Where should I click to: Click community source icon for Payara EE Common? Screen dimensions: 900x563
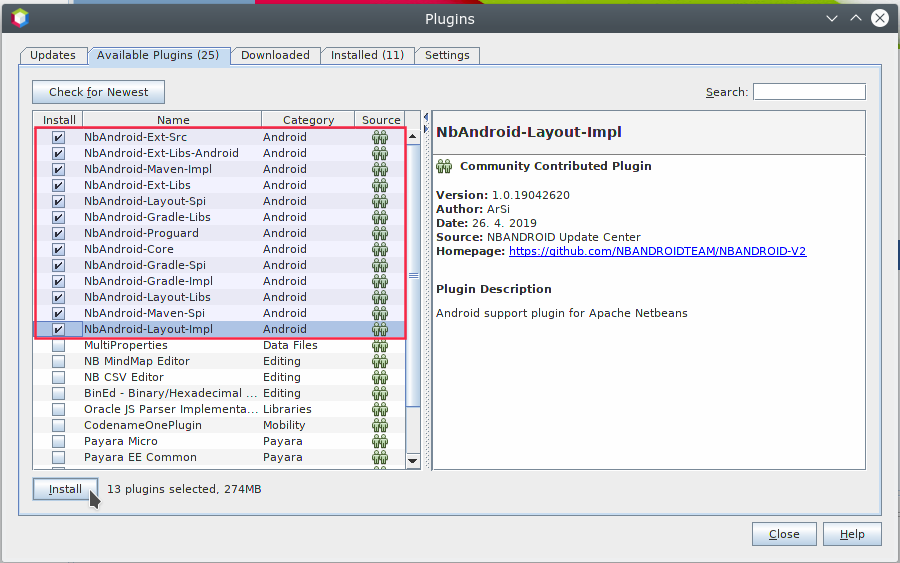tap(379, 457)
